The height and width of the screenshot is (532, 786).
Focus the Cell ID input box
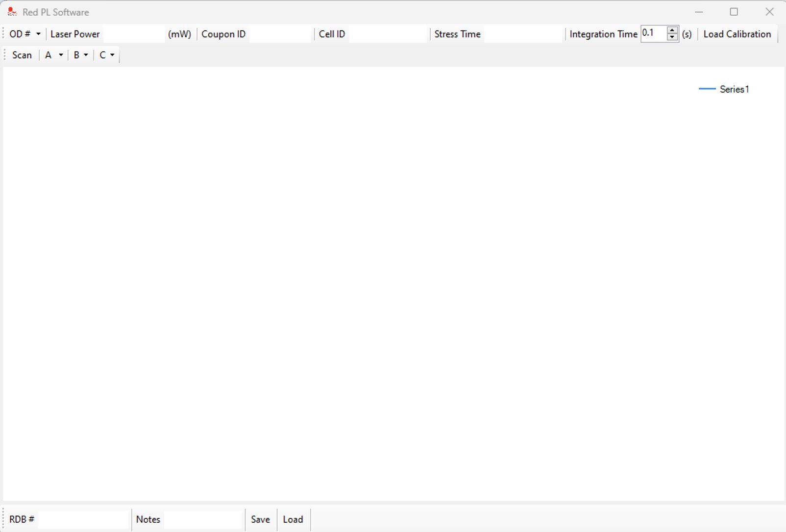tap(388, 34)
